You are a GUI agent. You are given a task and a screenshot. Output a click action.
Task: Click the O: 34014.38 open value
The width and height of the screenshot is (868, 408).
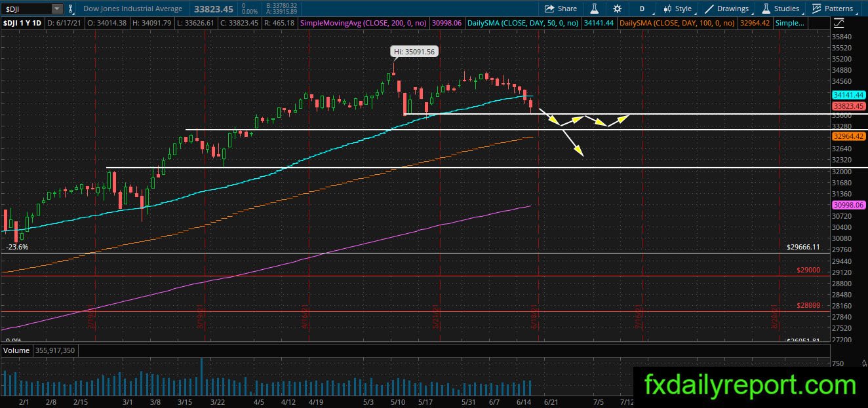click(106, 23)
